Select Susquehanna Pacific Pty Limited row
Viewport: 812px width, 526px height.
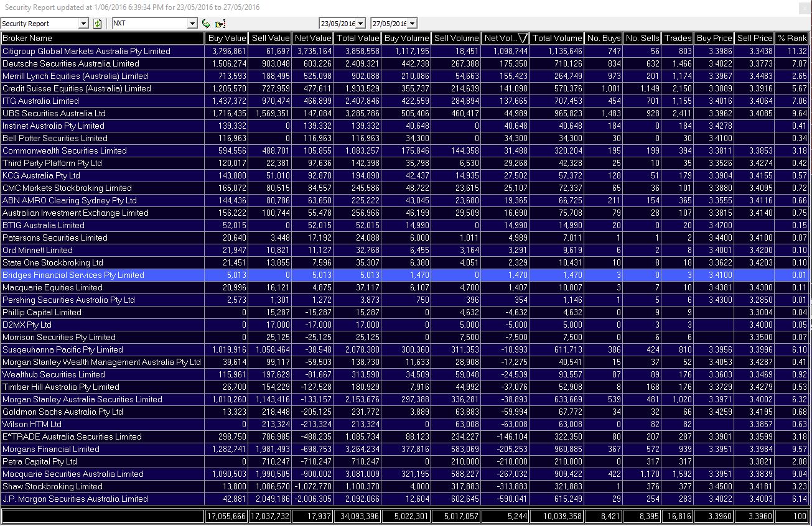pyautogui.click(x=404, y=349)
